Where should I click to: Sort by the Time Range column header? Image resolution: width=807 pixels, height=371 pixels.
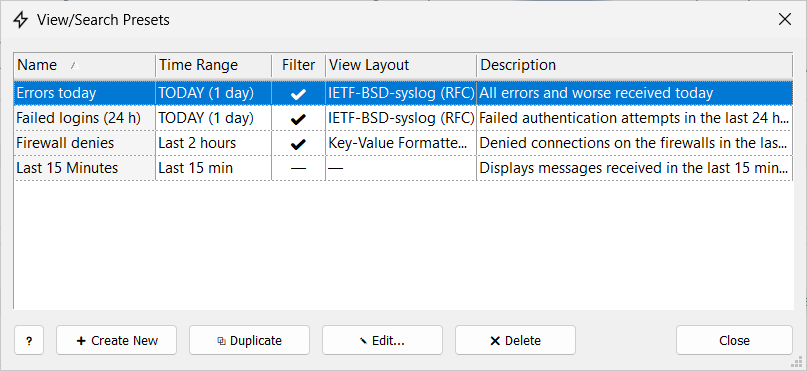[214, 65]
